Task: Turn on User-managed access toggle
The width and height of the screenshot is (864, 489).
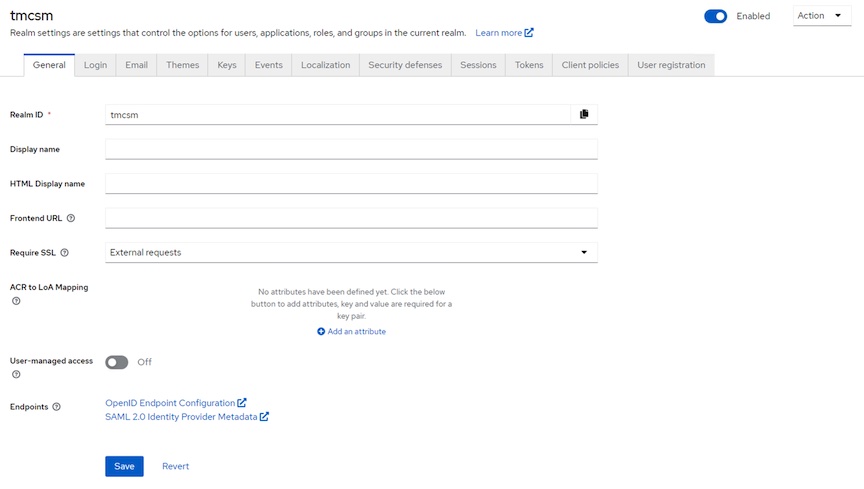Action: [117, 362]
